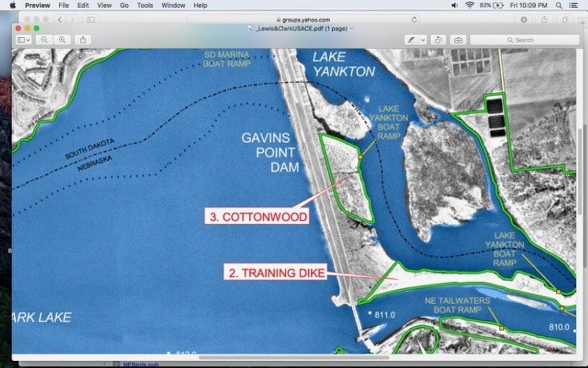
Task: Click the Share button in Preview toolbar
Action: pyautogui.click(x=83, y=40)
